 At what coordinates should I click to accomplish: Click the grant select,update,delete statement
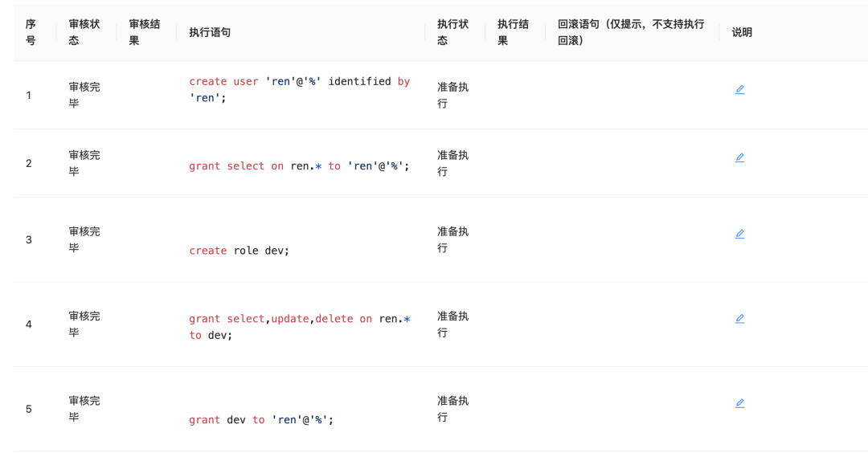[x=299, y=327]
